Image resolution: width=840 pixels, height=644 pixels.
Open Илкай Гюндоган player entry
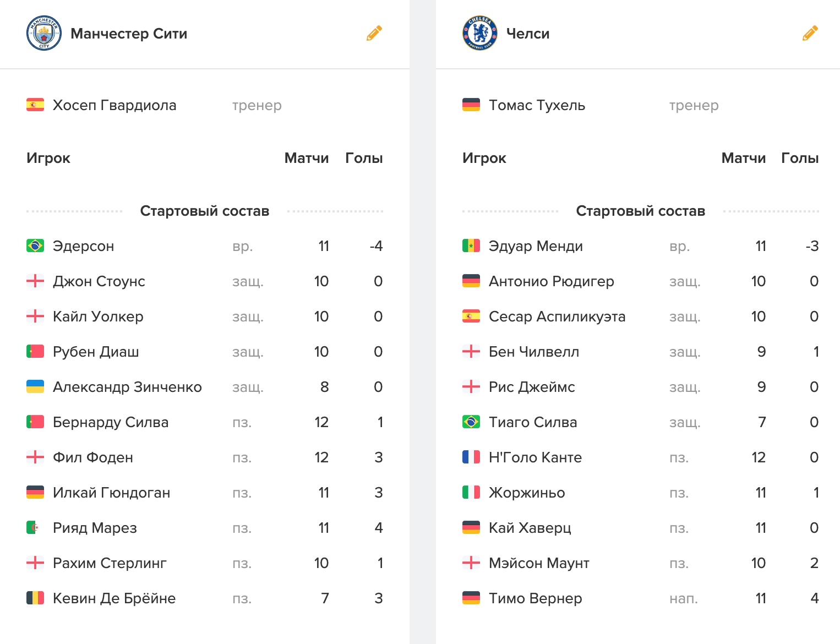coord(111,493)
